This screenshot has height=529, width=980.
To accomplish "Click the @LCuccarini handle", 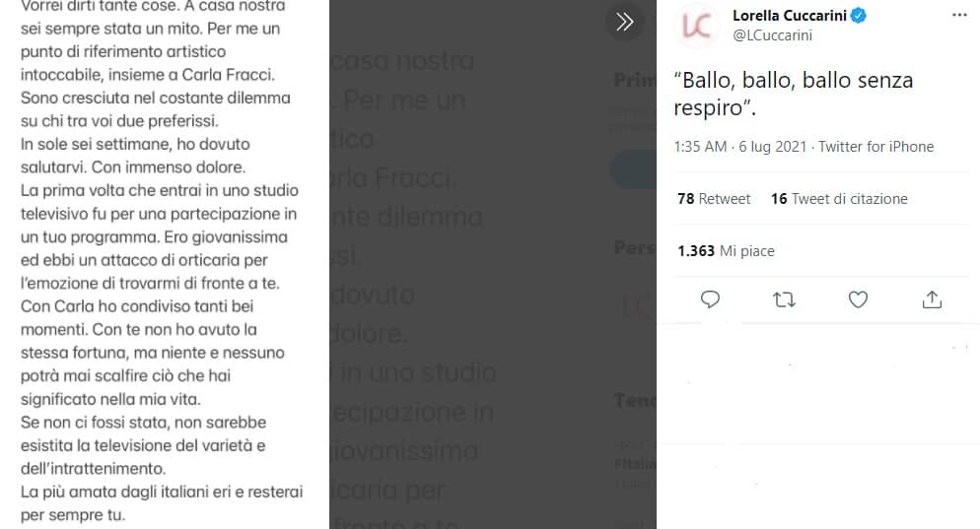I will (x=773, y=35).
